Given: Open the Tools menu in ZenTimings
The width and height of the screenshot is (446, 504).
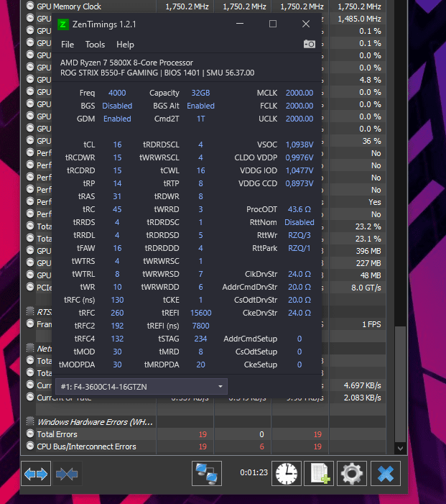Looking at the screenshot, I should (x=95, y=45).
